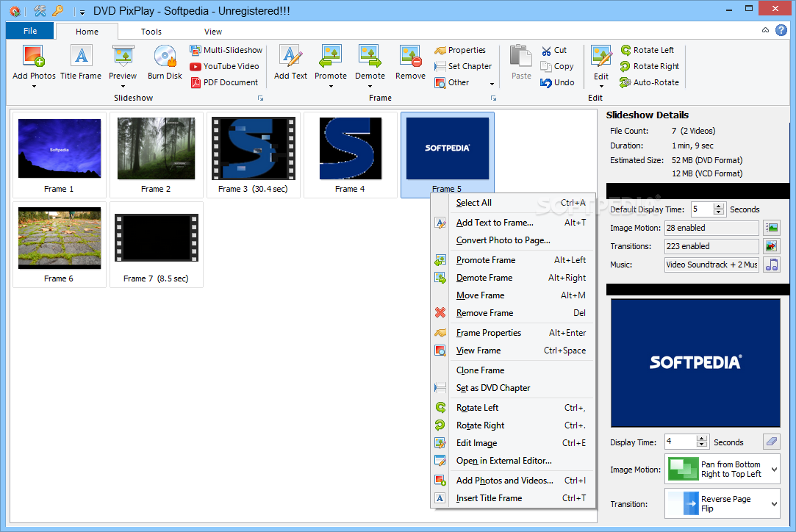
Task: Click the Paste icon
Action: click(x=521, y=56)
